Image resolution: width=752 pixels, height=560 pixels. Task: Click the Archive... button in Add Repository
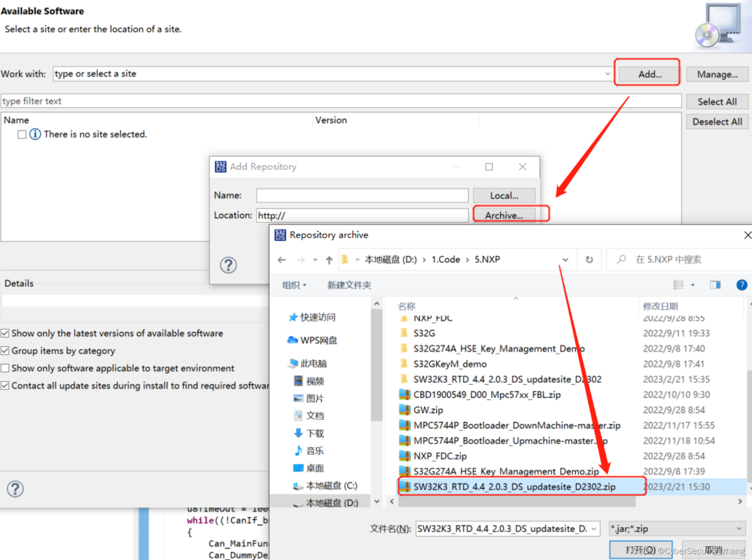504,216
